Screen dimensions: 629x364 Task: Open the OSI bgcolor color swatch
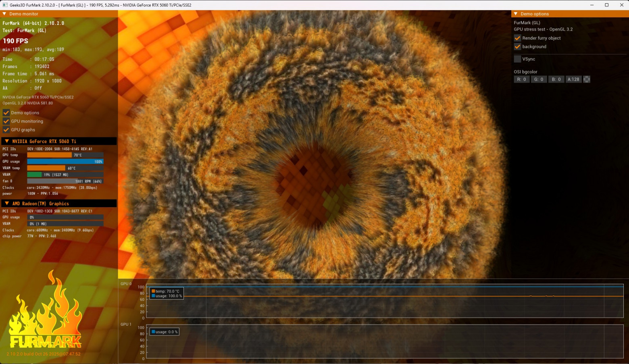(587, 79)
